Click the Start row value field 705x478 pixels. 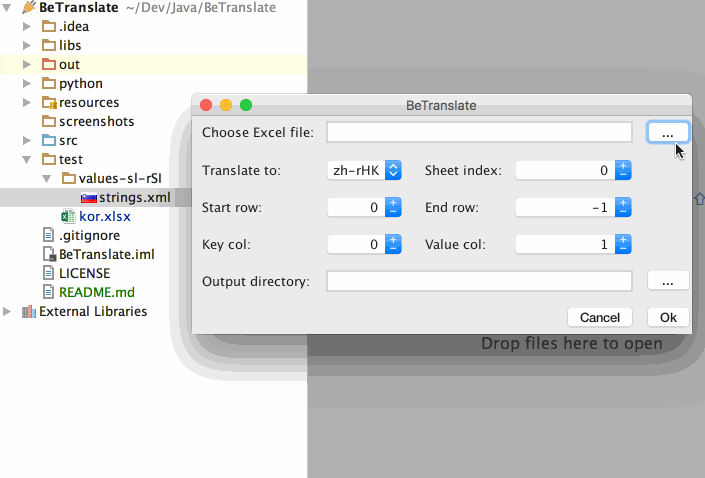(356, 207)
